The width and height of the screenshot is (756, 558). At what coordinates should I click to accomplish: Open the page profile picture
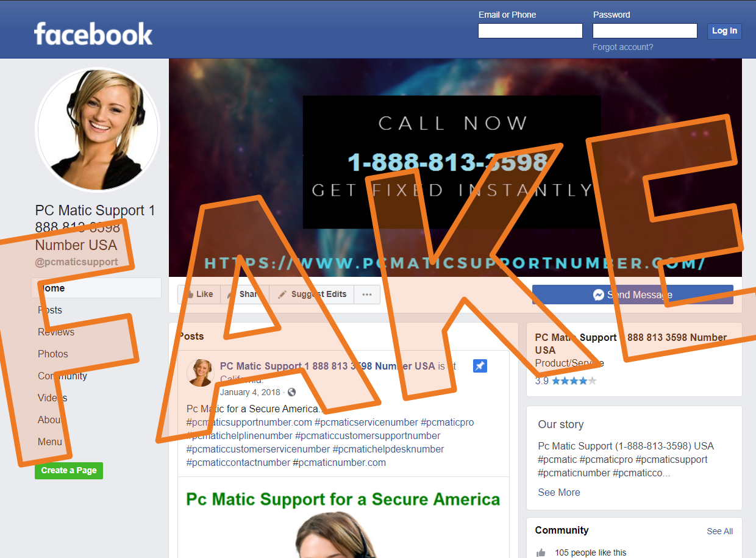pyautogui.click(x=98, y=129)
